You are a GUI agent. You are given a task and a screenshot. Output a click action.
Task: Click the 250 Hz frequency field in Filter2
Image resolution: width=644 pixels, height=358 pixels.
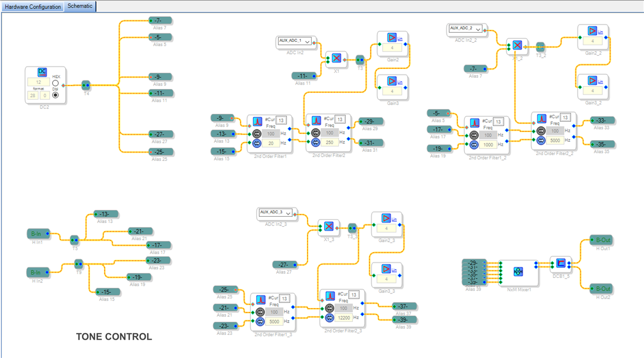(330, 142)
